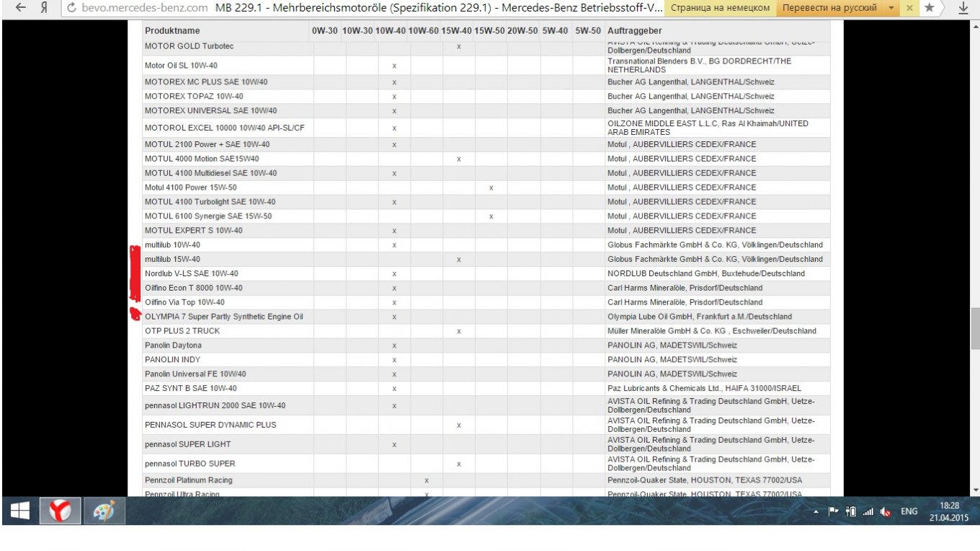
Task: Click NORDLUB Deutschland GmbH, Buxtehude/Deutschland
Action: click(x=706, y=274)
